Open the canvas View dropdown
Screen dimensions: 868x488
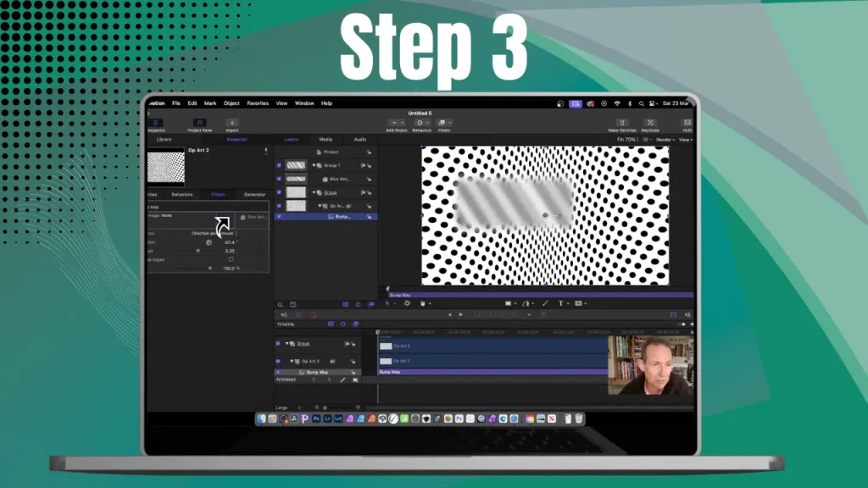tap(686, 140)
